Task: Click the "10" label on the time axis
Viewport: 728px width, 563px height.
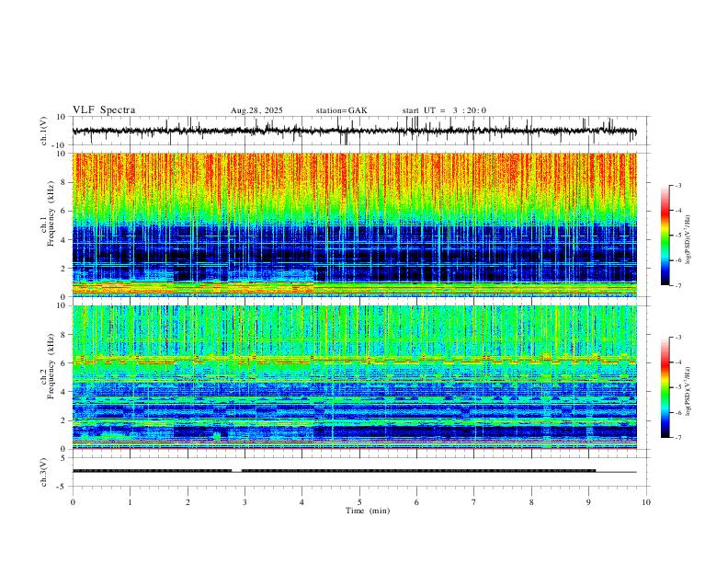Action: point(646,502)
